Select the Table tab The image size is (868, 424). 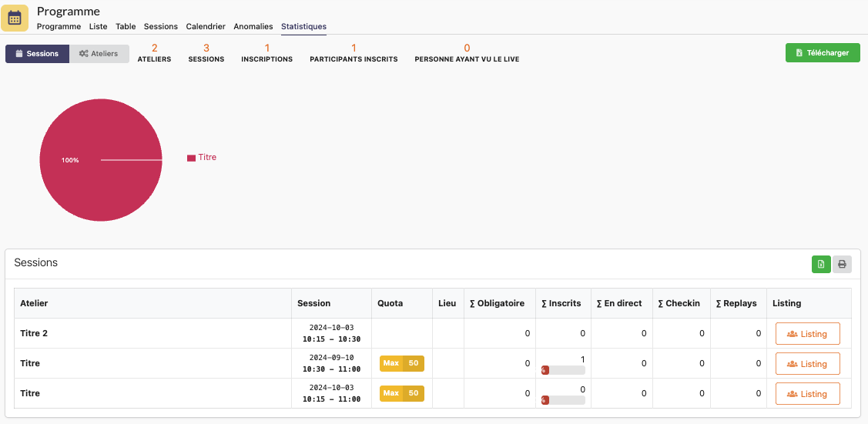[126, 26]
